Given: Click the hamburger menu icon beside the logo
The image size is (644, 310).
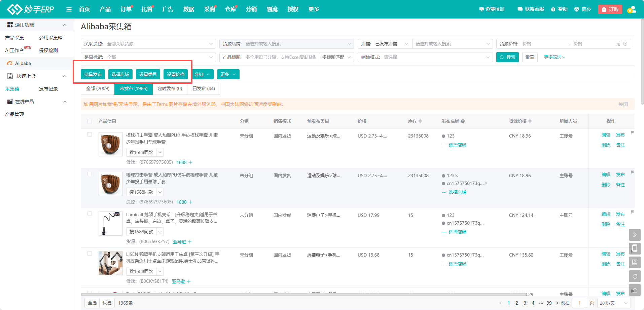Looking at the screenshot, I should [69, 9].
